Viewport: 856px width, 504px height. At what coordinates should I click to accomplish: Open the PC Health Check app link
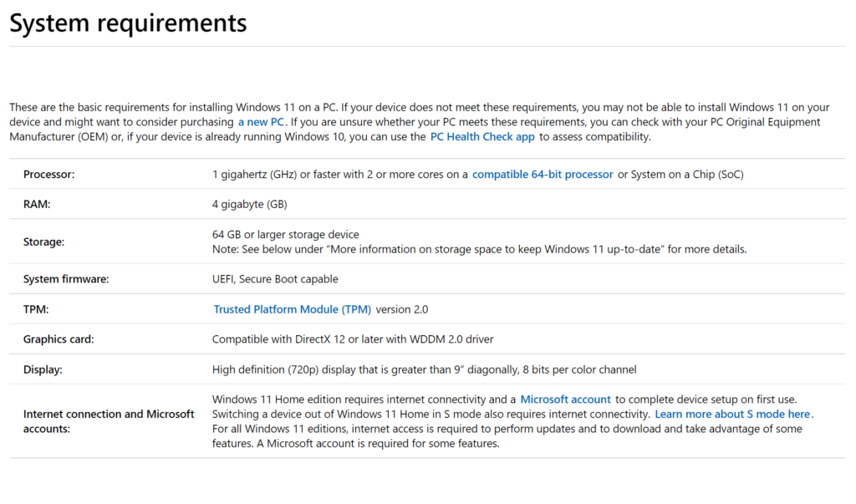pos(482,136)
